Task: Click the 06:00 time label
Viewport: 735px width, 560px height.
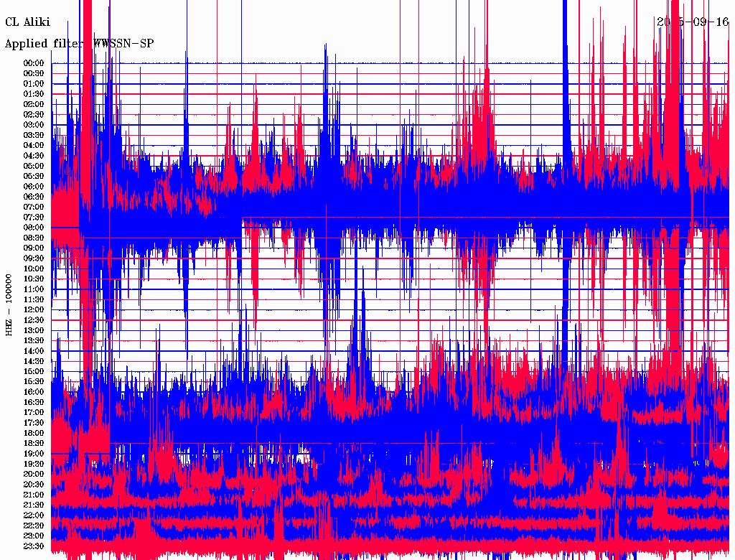Action: tap(34, 187)
